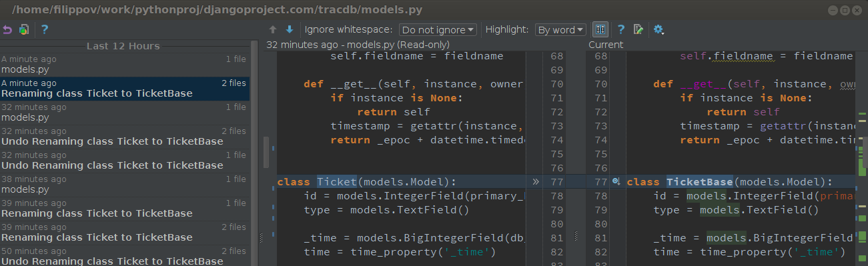The width and height of the screenshot is (868, 266).
Task: Click the revisions list scrollbar thumb
Action: point(254,153)
